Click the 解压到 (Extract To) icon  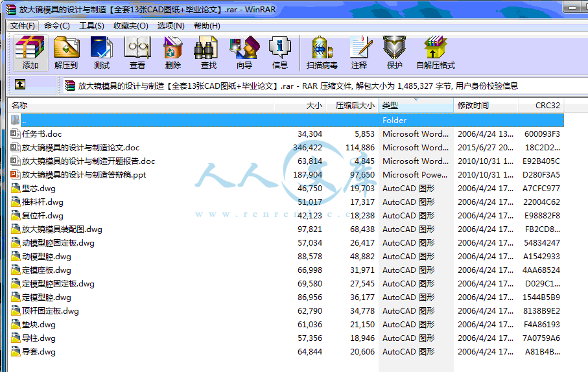(x=66, y=52)
